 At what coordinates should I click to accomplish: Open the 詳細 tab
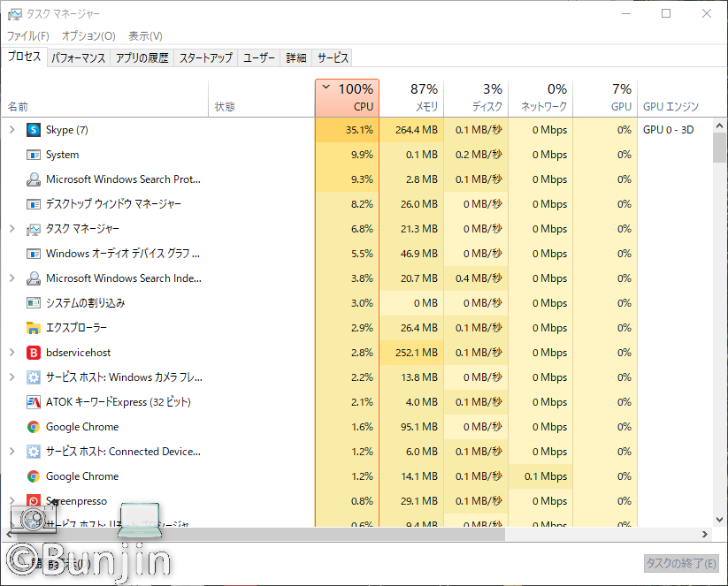(x=296, y=58)
